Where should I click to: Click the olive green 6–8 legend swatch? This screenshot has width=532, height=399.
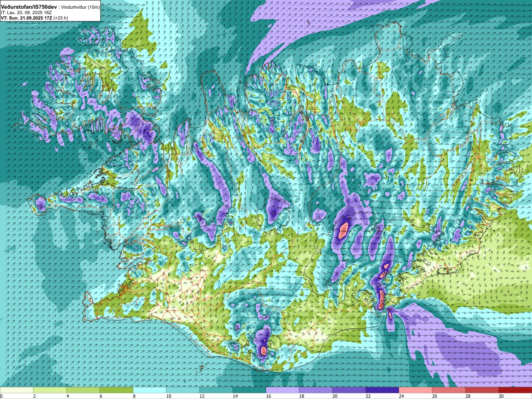click(116, 390)
